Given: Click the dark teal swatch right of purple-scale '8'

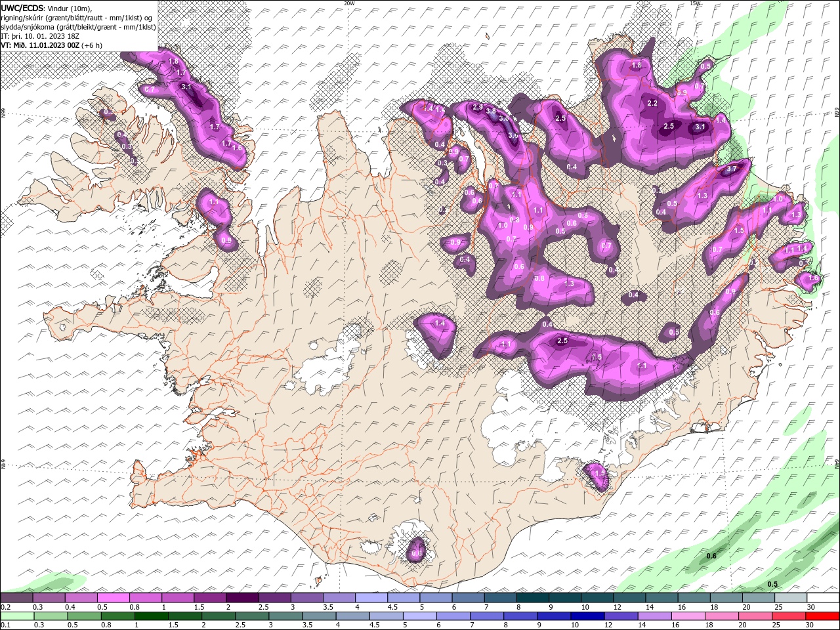Looking at the screenshot, I should (x=533, y=597).
